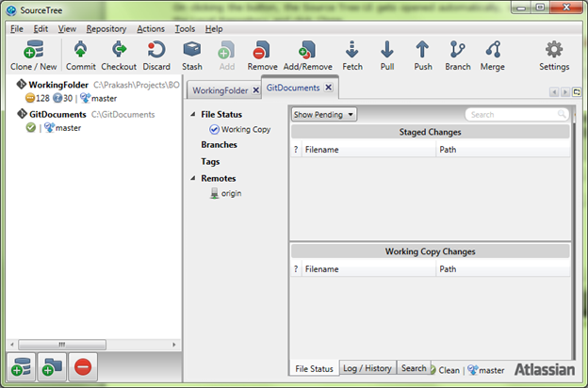Select the GitDocuments bookmark
The image size is (588, 388).
pos(57,114)
